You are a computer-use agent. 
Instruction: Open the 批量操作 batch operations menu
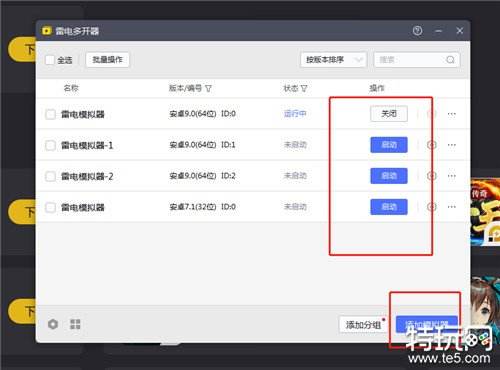[x=107, y=60]
